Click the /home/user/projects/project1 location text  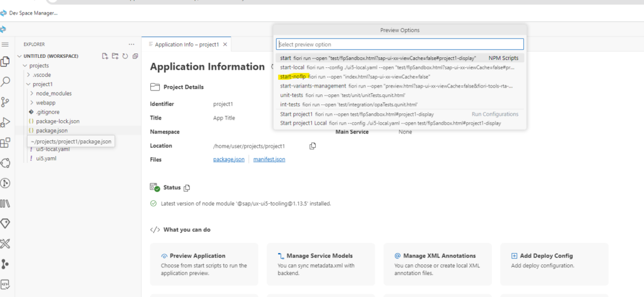249,146
